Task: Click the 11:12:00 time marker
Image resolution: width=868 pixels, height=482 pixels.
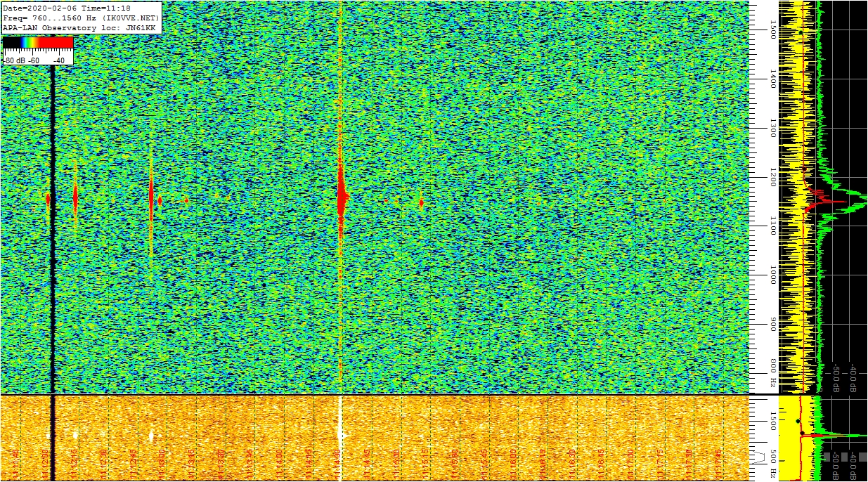Action: (46, 462)
